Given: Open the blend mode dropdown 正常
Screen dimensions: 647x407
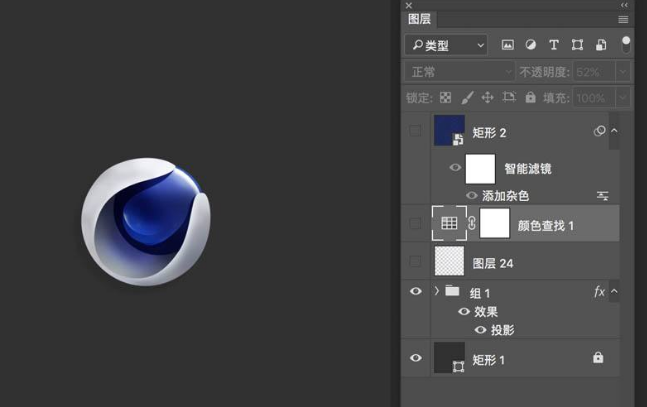Looking at the screenshot, I should 459,72.
